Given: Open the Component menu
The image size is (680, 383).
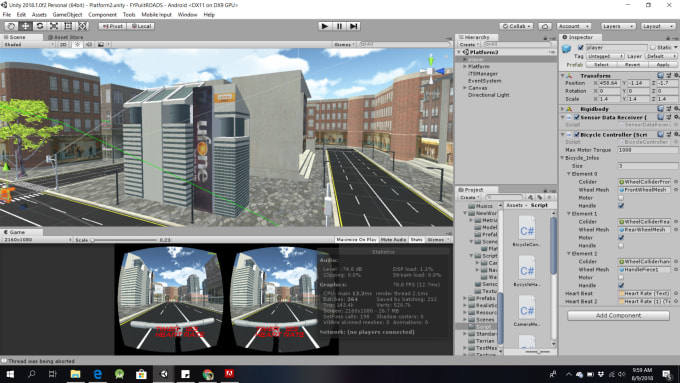Looking at the screenshot, I should click(x=102, y=14).
